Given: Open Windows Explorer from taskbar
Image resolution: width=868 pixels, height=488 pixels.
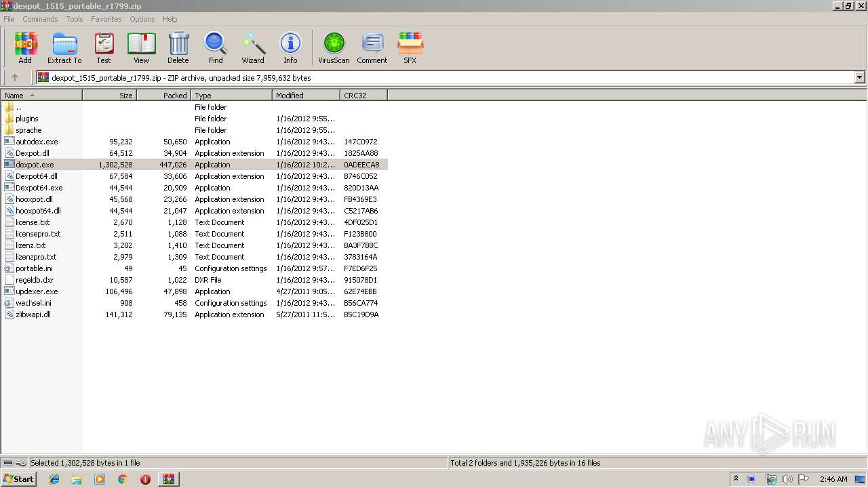Looking at the screenshot, I should tap(77, 479).
